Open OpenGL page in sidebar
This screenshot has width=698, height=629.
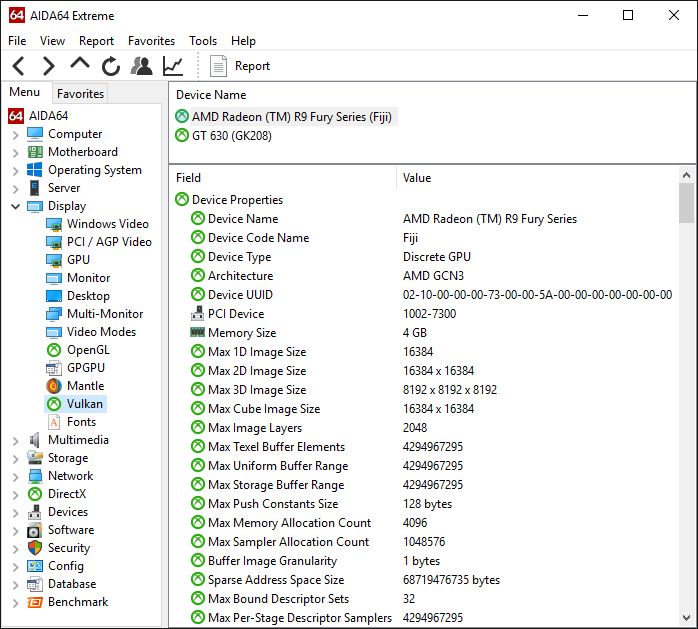point(88,350)
